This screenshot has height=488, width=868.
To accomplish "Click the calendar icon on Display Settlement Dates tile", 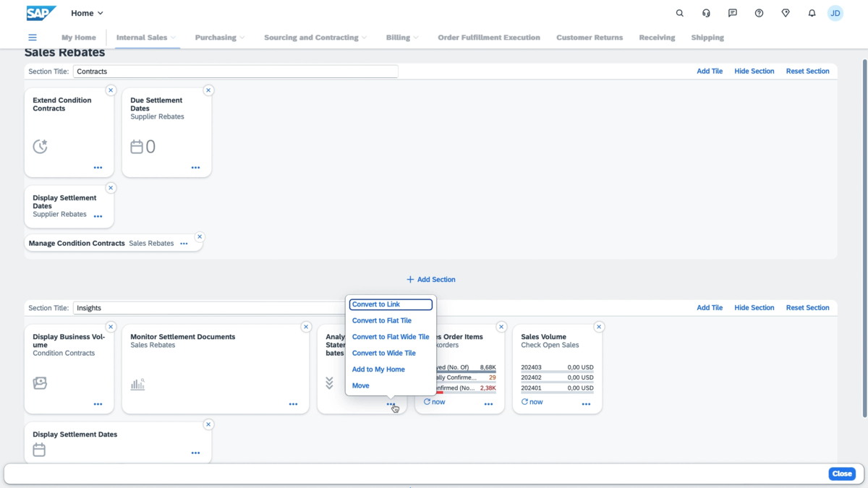I will click(x=38, y=449).
